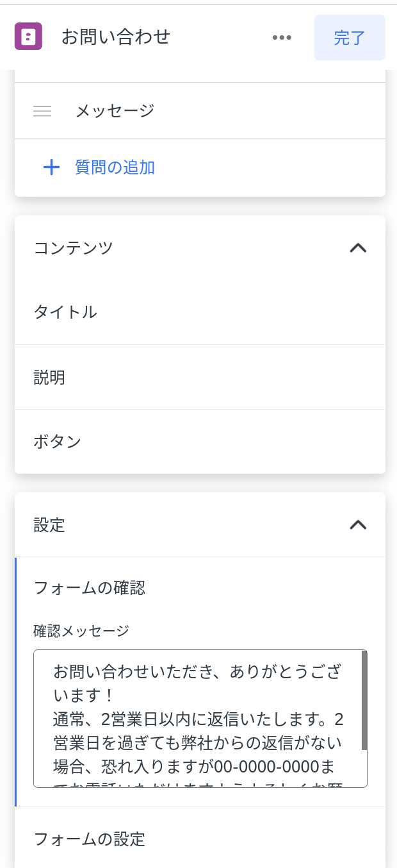
Task: Open the three-dot more options menu
Action: (x=282, y=37)
